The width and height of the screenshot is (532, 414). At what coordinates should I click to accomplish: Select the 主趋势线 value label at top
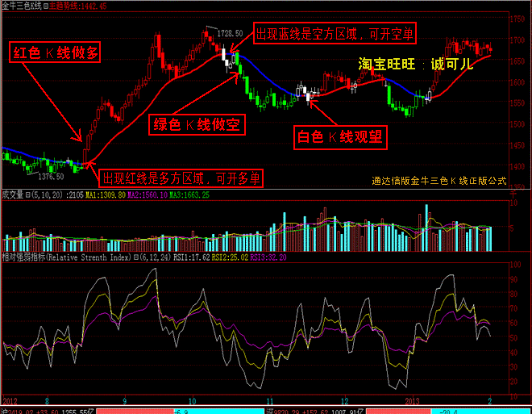(78, 5)
